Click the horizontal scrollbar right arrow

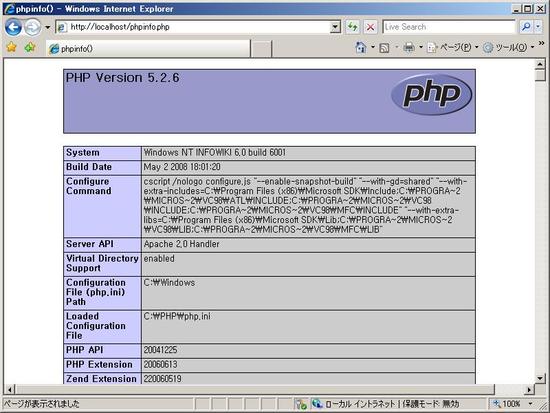click(x=530, y=389)
